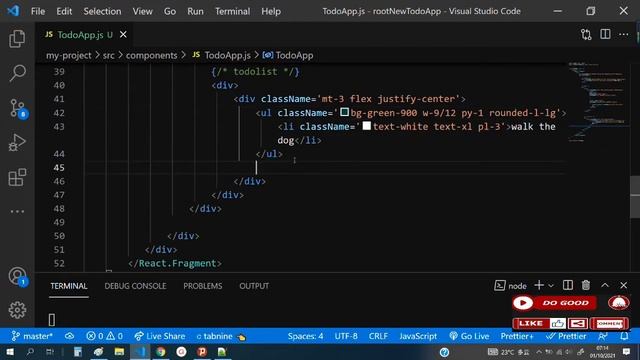640x360 pixels.
Task: Open the Accounts menu
Action: tap(17, 276)
